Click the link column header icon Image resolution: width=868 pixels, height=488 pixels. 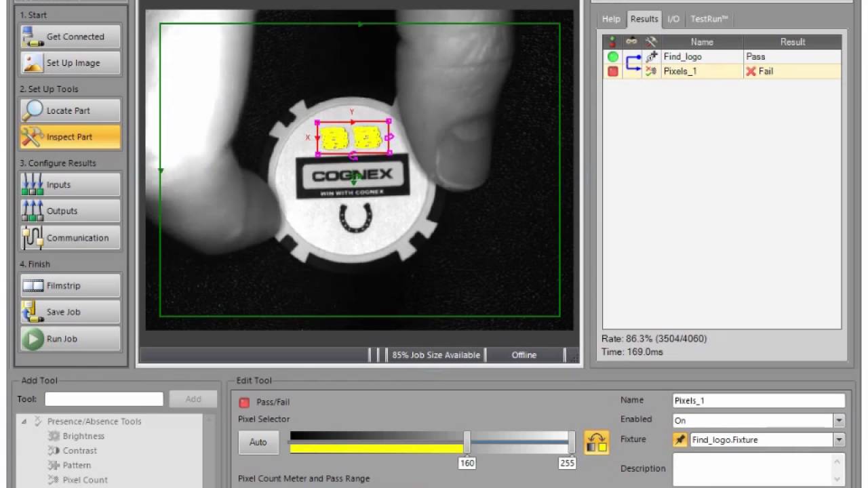(632, 42)
